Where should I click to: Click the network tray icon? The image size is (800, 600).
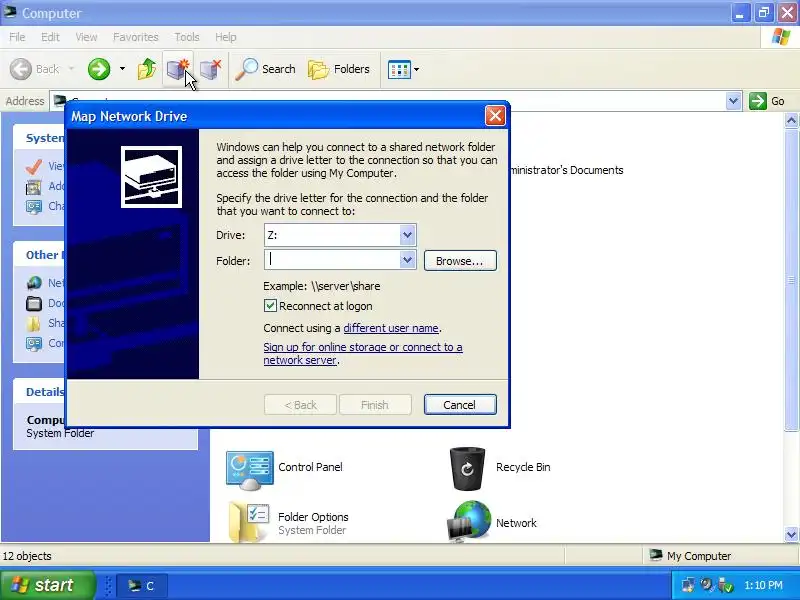[x=688, y=585]
